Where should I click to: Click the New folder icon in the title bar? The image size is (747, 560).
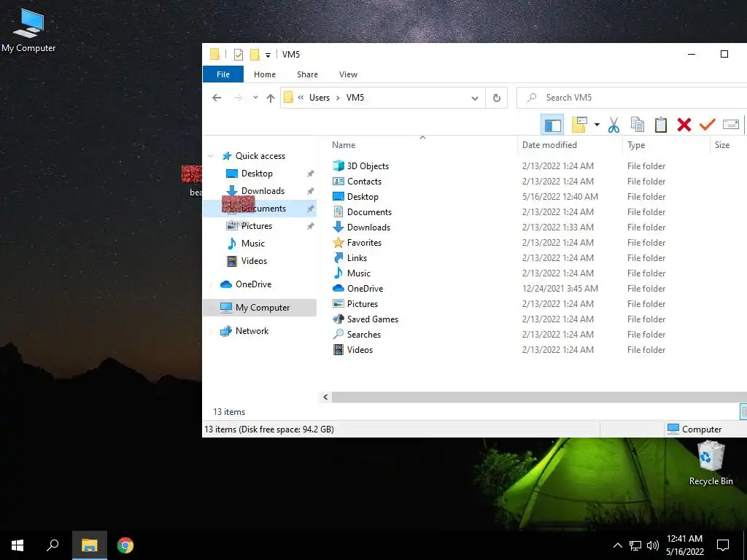click(x=255, y=54)
